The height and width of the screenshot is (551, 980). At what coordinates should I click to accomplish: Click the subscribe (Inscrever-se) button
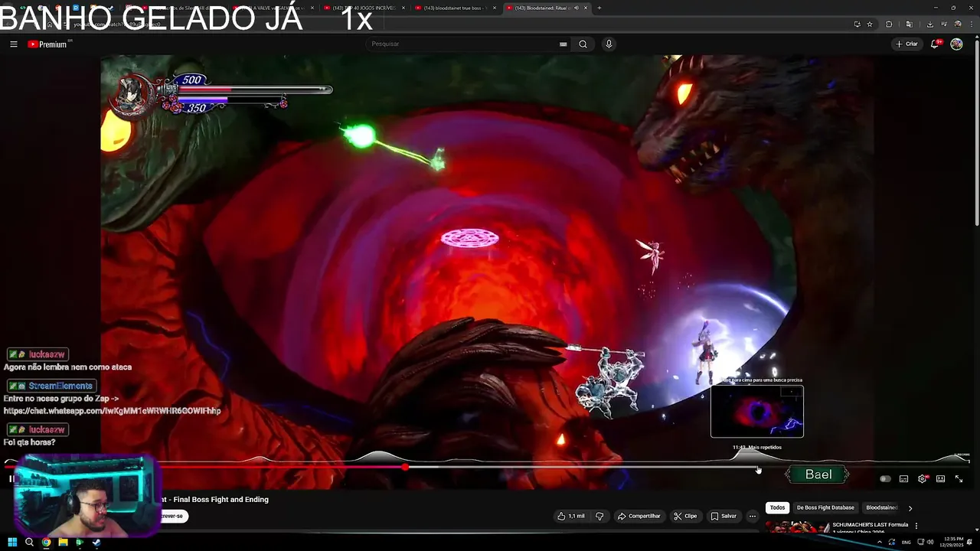point(173,516)
